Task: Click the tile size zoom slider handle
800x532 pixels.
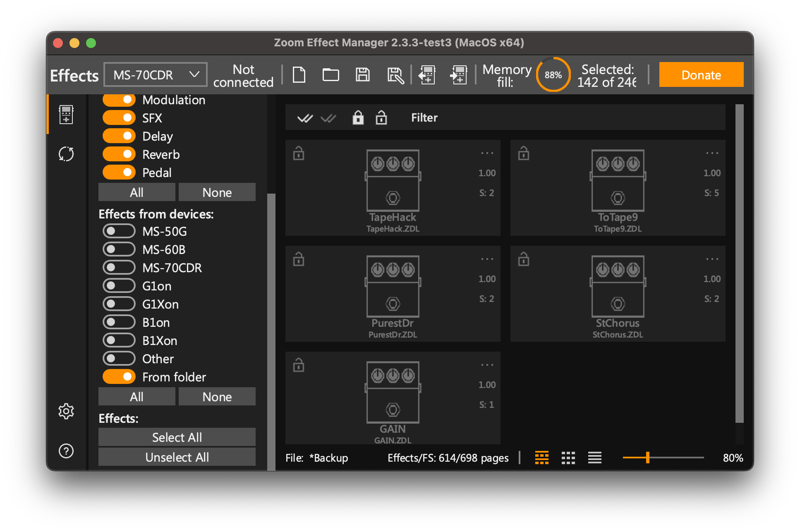Action: (648, 458)
